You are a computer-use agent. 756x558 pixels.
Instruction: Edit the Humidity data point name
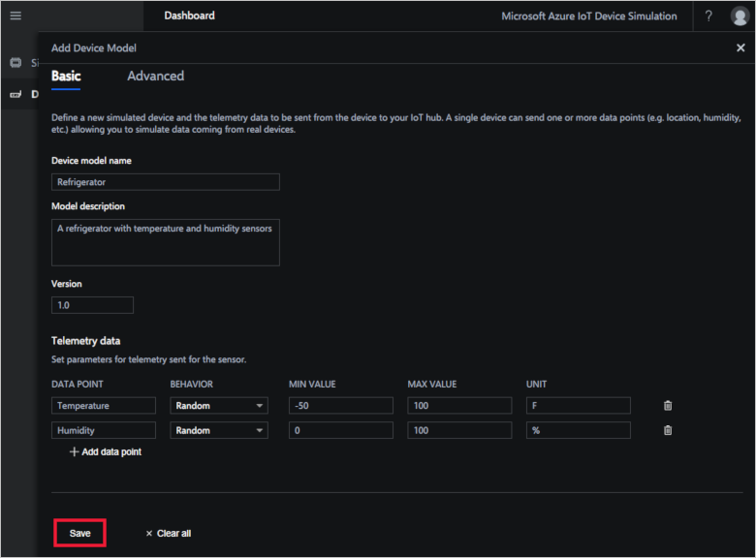point(104,430)
